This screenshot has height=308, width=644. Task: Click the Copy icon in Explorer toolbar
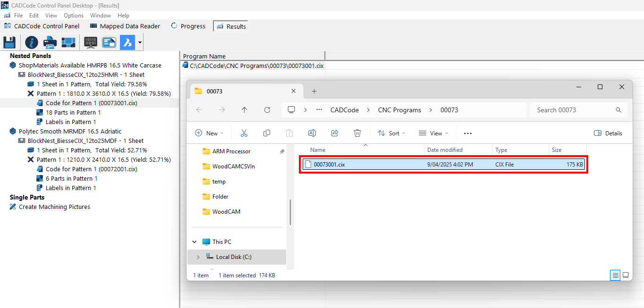coord(266,133)
